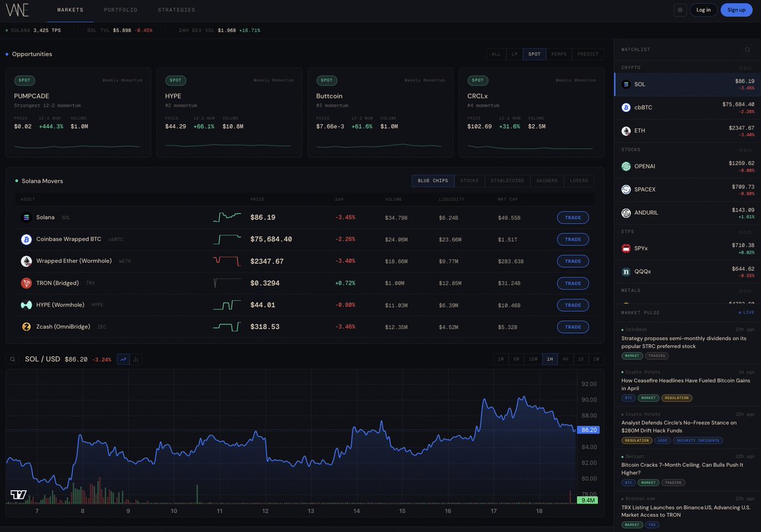The height and width of the screenshot is (532, 761).
Task: Set chart timeframe to 1M
Action: [x=501, y=360]
